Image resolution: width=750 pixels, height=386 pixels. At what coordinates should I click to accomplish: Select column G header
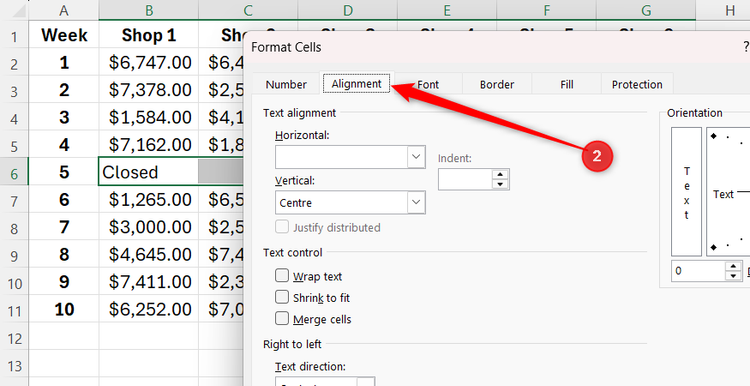646,10
